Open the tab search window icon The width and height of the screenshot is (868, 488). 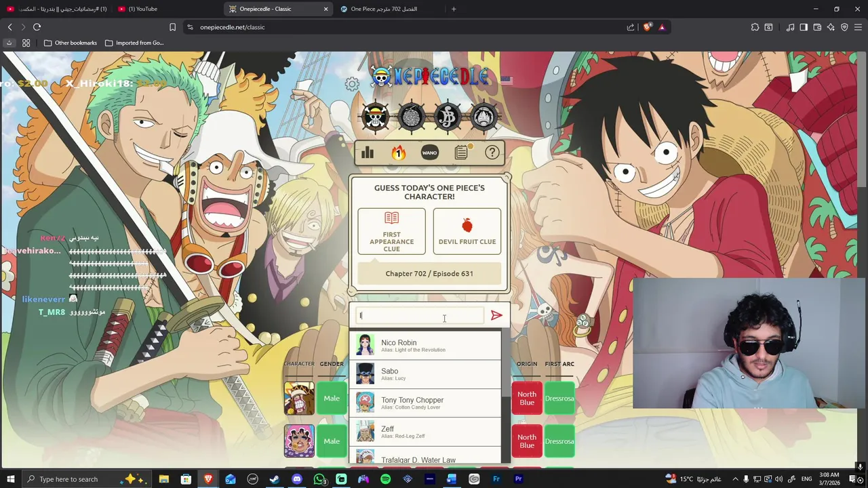(x=768, y=27)
